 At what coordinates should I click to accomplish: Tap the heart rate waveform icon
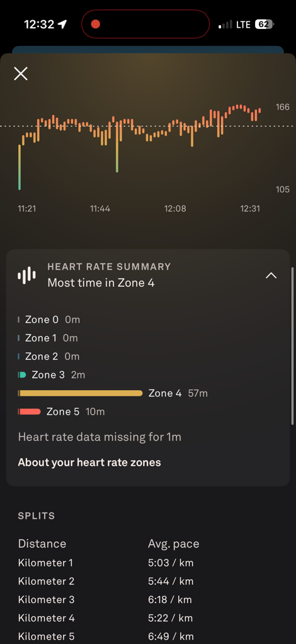coord(26,275)
